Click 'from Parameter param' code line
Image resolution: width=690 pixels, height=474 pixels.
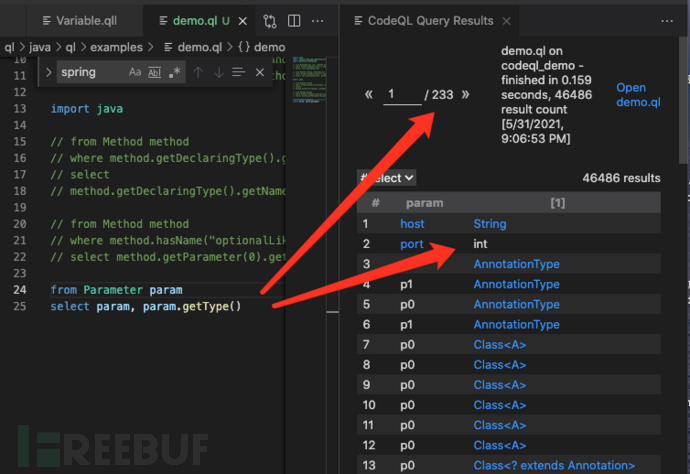coord(116,290)
